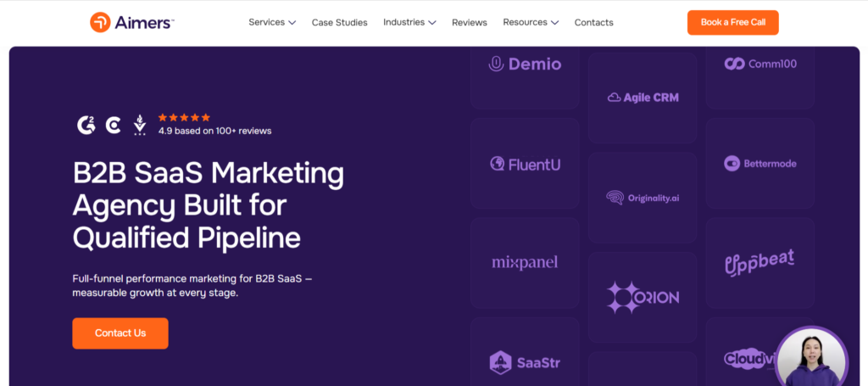Select the Comm100 client logo card

[x=760, y=77]
